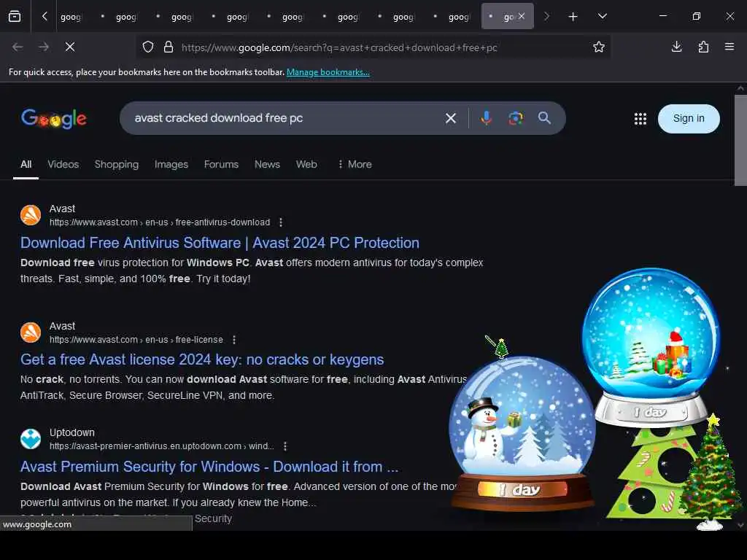
Task: Click the Google logo
Action: point(54,118)
